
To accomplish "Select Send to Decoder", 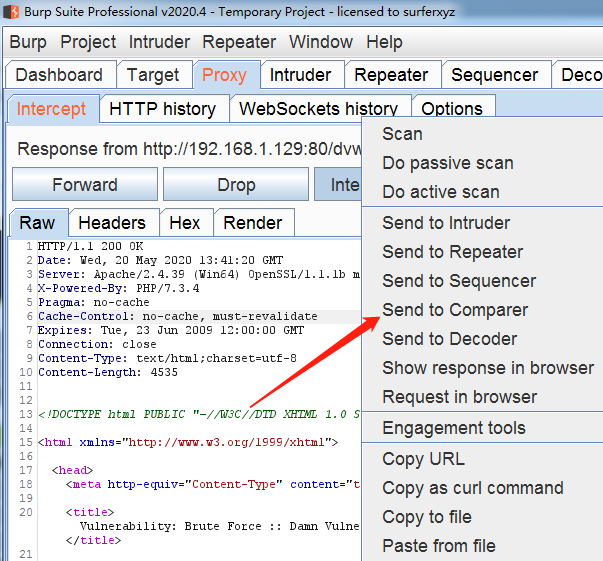I will click(483, 339).
